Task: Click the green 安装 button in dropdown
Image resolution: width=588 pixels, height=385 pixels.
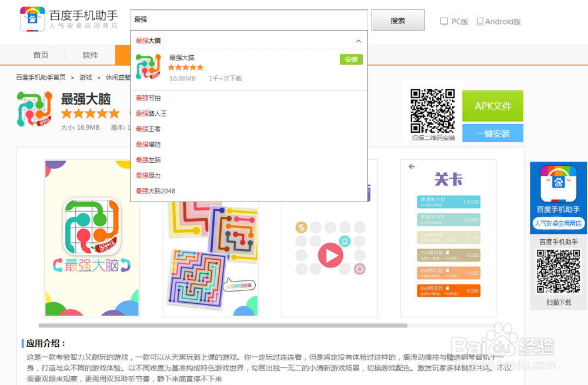Action: tap(351, 59)
